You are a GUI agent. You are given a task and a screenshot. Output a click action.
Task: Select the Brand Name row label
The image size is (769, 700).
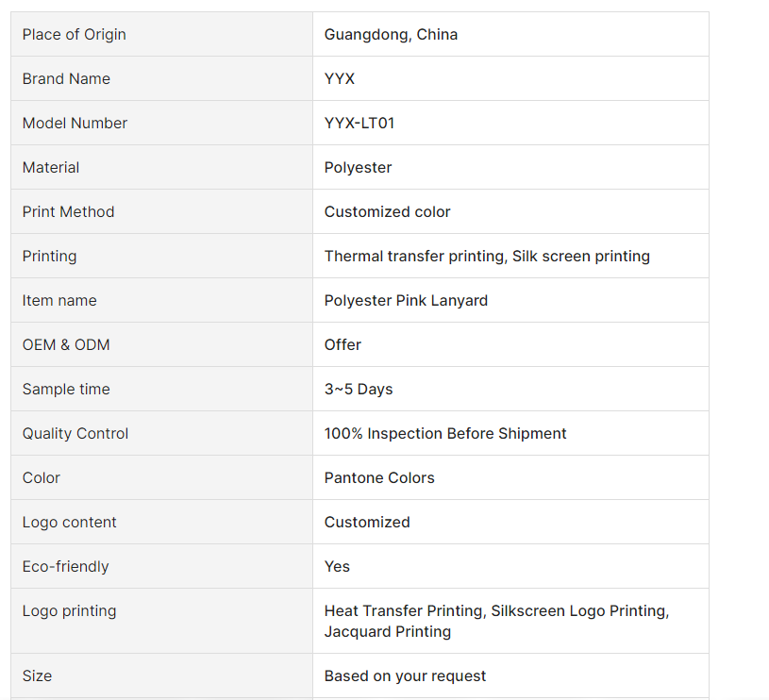[66, 79]
